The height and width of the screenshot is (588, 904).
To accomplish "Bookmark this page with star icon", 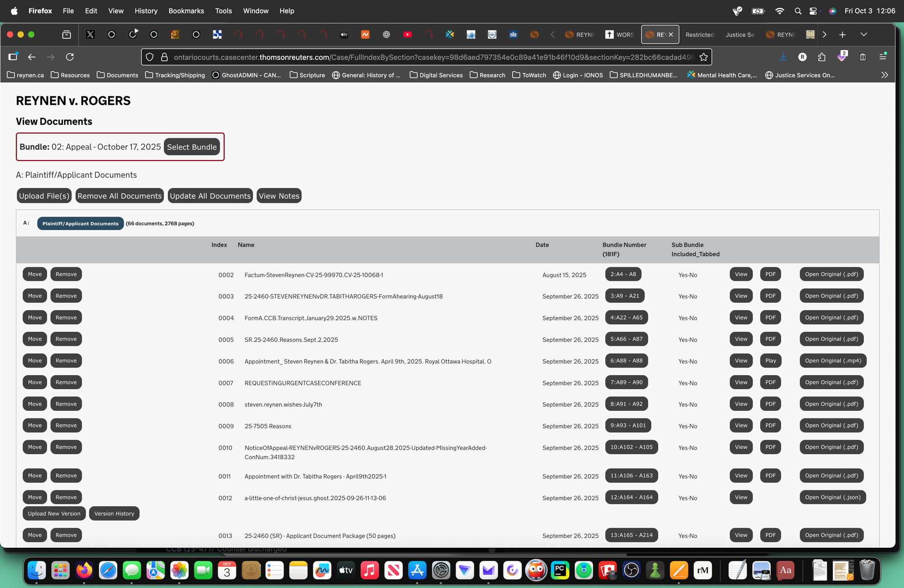I will (x=703, y=57).
